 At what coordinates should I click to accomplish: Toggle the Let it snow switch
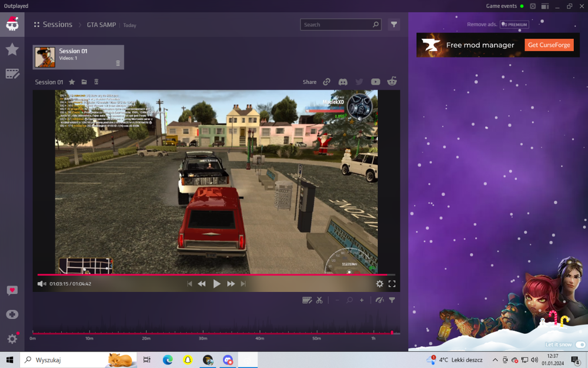580,344
